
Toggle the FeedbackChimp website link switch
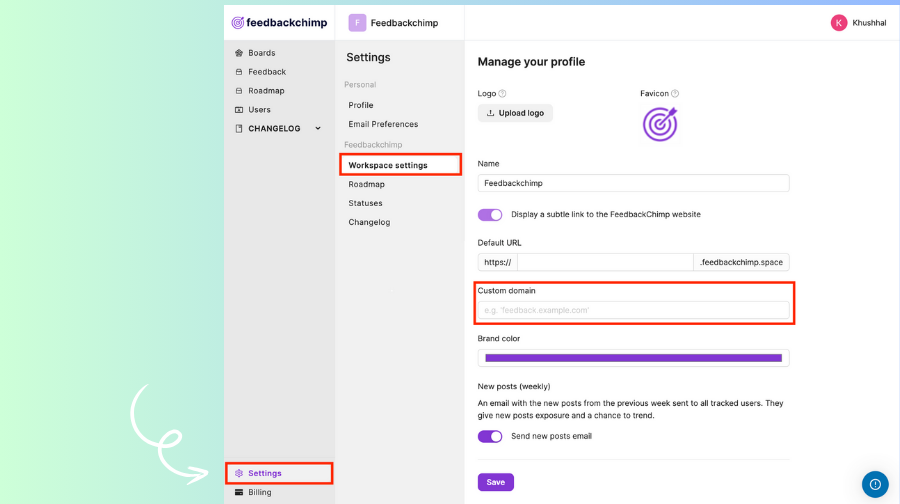tap(490, 214)
